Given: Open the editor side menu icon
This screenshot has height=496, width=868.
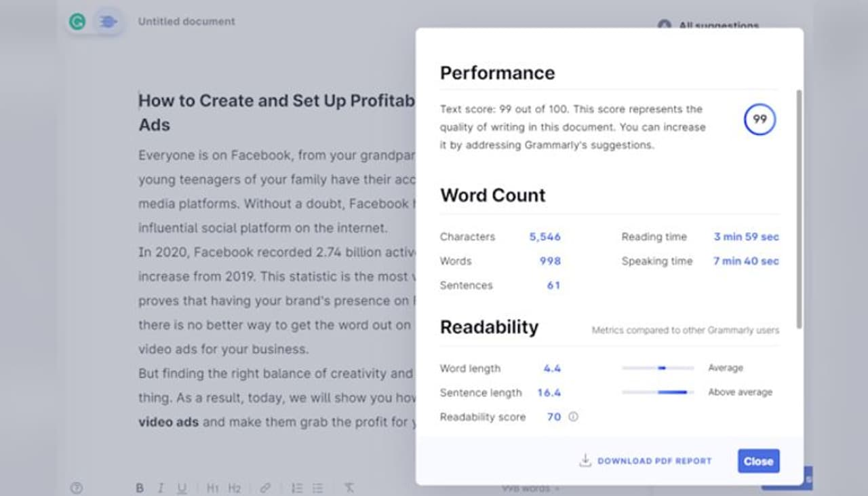Looking at the screenshot, I should (108, 22).
